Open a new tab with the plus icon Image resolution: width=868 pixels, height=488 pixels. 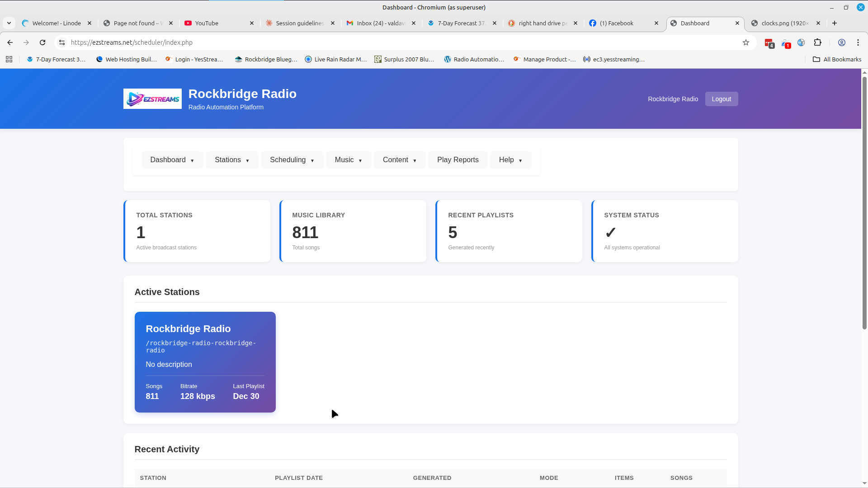coord(834,23)
